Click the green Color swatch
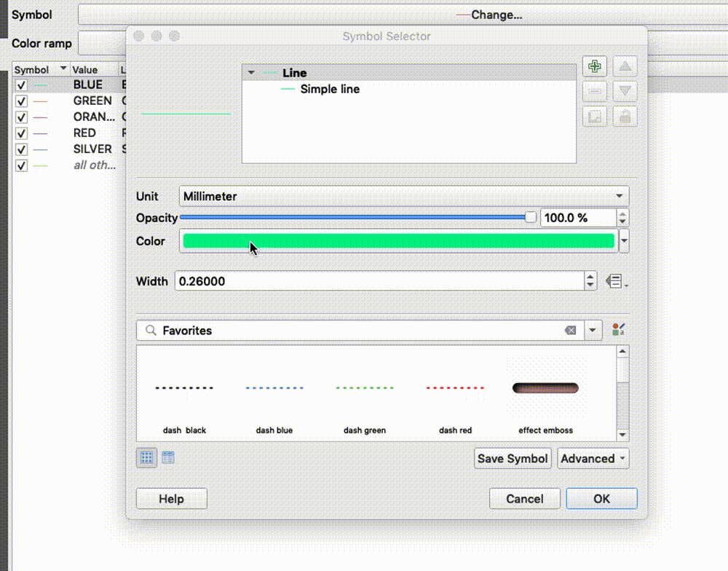 pos(398,241)
